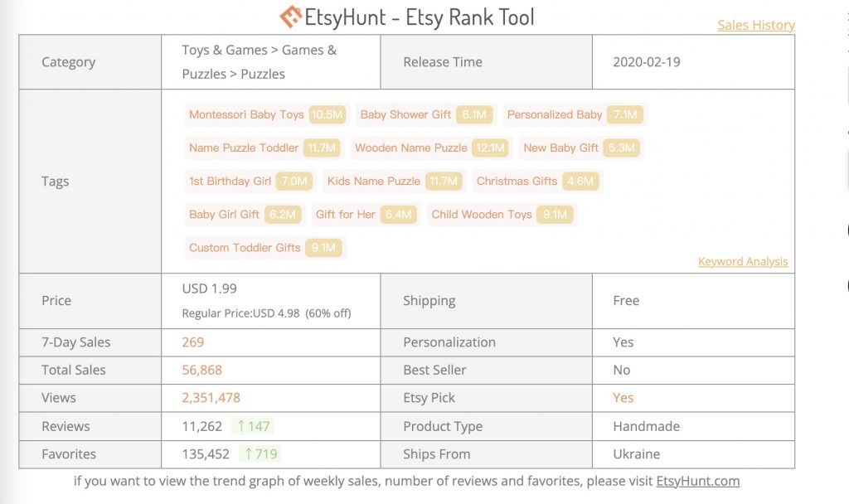Screen dimensions: 849x504
Task: Select the Christmas Gifts tag
Action: [x=517, y=181]
